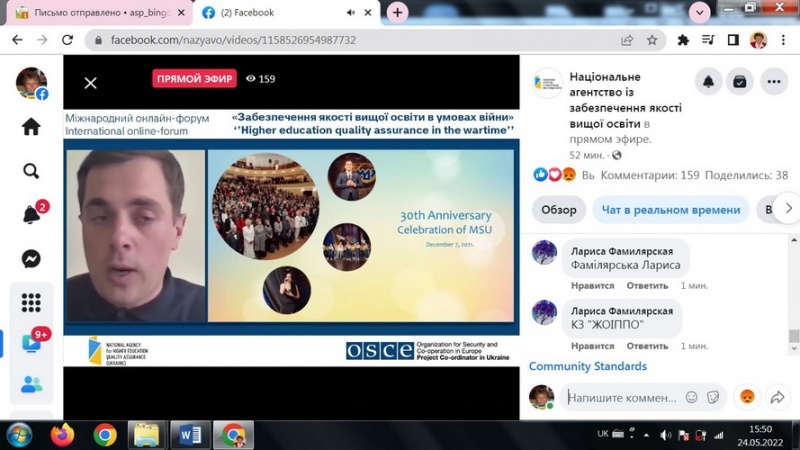Open the emoji picker in comment box
The height and width of the screenshot is (450, 800).
coord(691,397)
